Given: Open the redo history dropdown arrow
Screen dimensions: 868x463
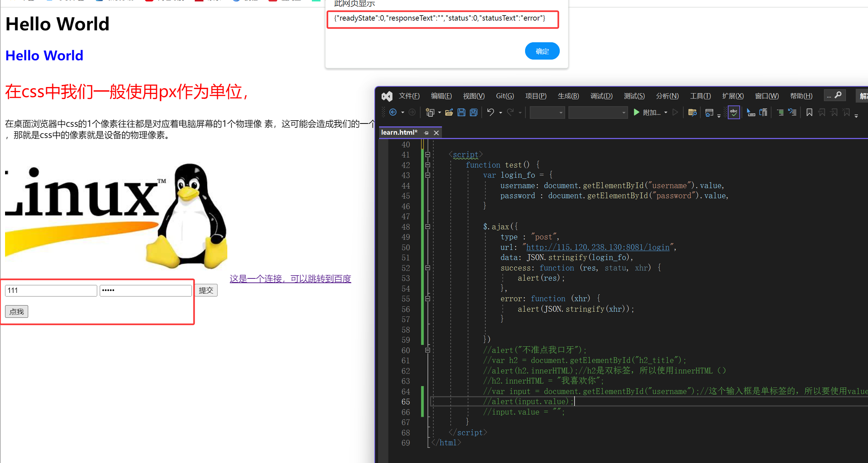Looking at the screenshot, I should coord(520,113).
